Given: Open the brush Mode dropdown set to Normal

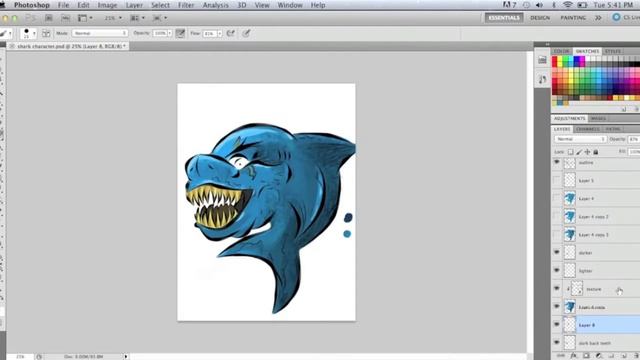Looking at the screenshot, I should point(100,33).
